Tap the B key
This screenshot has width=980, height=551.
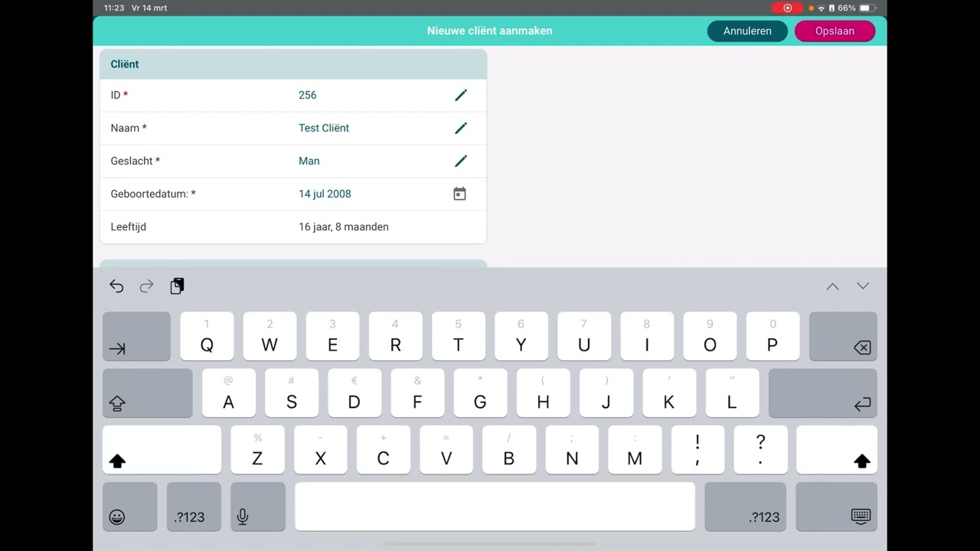(509, 450)
